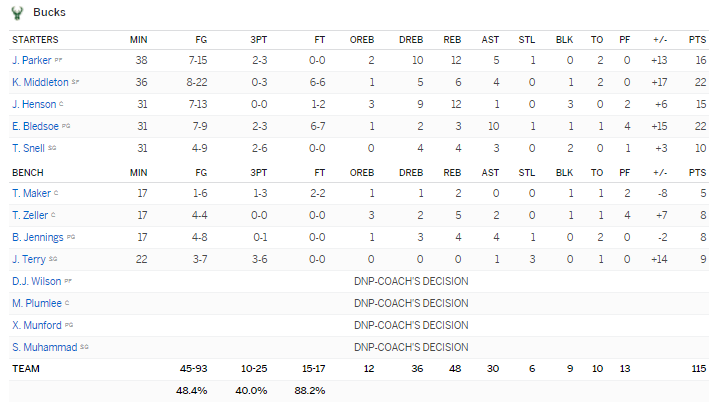
Task: Open J. Parker's player page
Action: [31, 60]
